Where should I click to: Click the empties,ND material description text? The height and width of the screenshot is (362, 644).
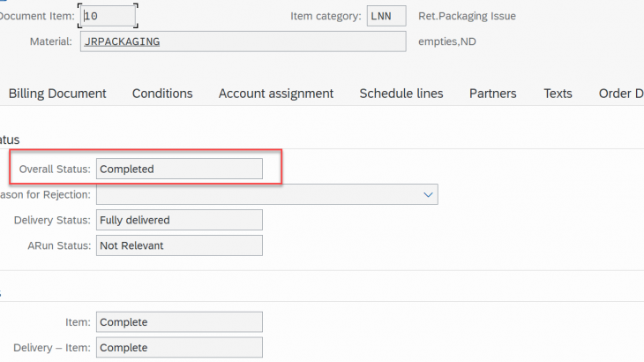pos(447,41)
